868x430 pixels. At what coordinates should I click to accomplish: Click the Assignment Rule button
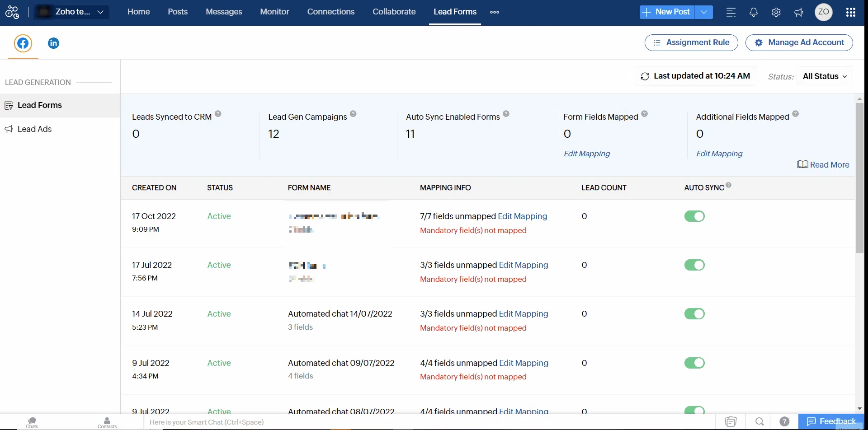[691, 42]
